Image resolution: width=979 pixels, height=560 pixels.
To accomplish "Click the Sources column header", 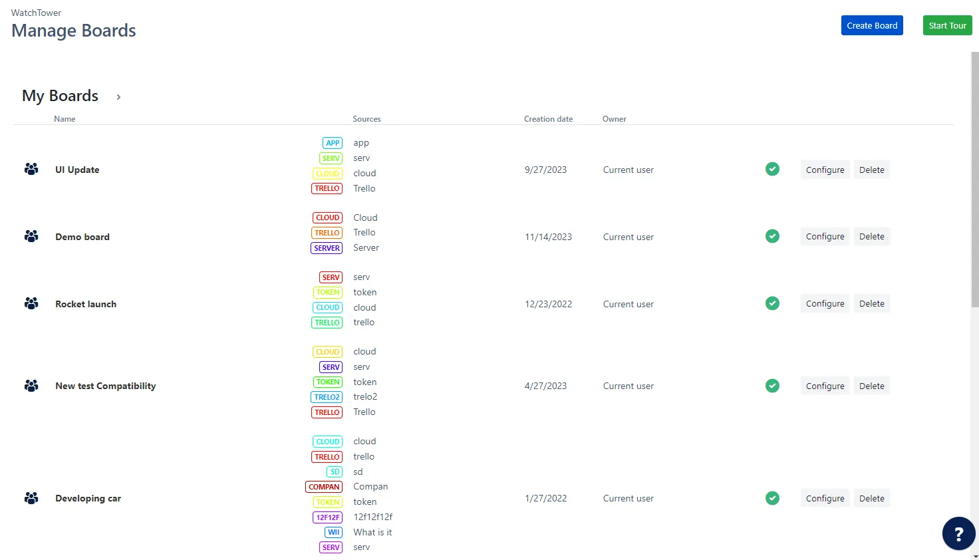I will pyautogui.click(x=366, y=119).
